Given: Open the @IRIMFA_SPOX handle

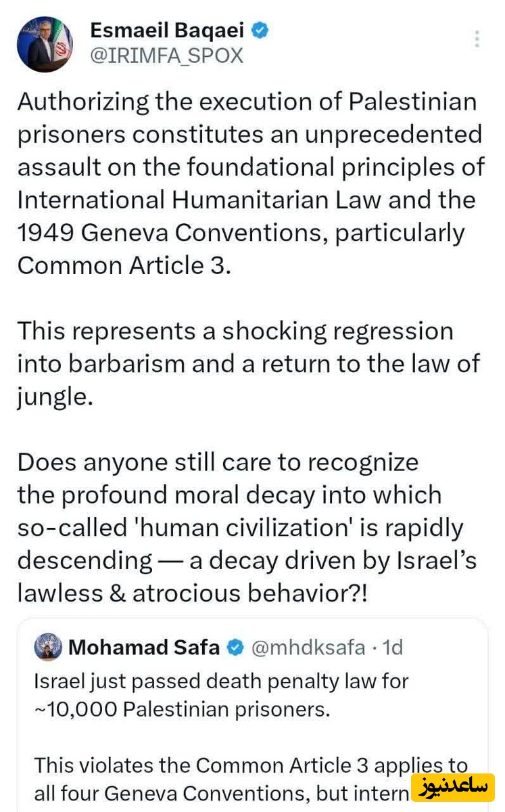Looking at the screenshot, I should [166, 55].
